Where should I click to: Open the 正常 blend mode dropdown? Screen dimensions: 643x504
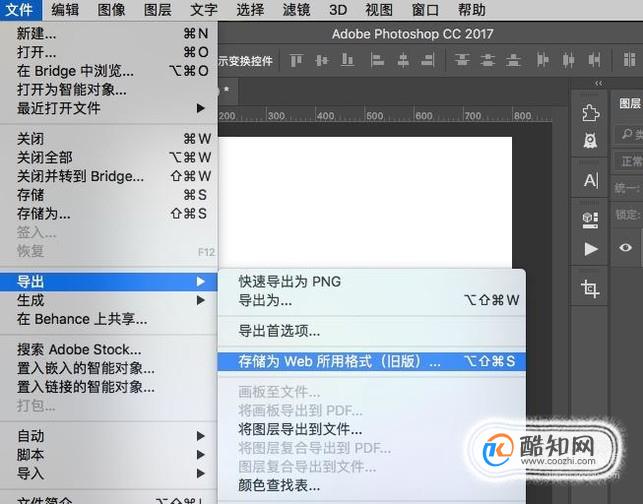[x=629, y=161]
